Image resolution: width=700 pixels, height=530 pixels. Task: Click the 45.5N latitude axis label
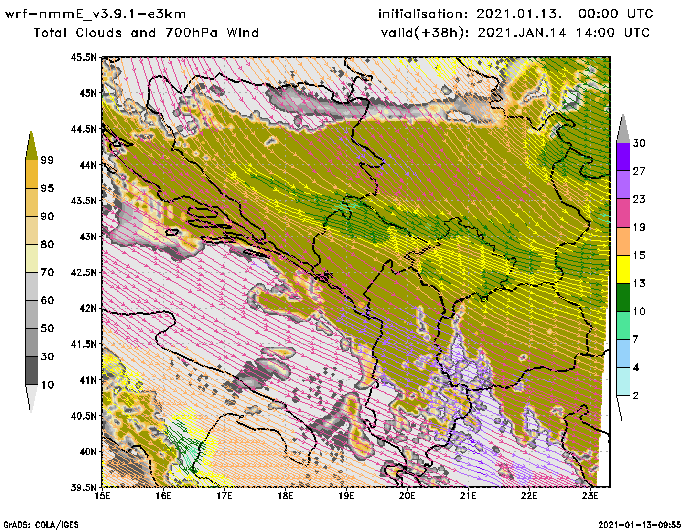[x=83, y=57]
